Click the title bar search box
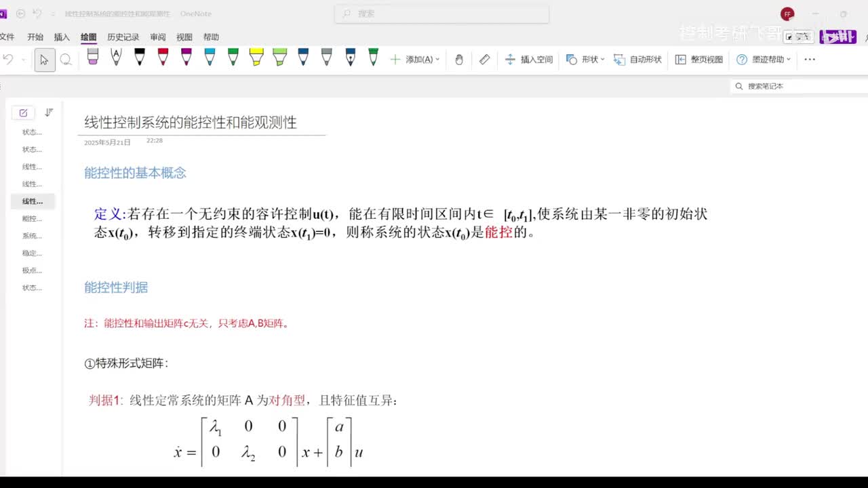 click(441, 14)
